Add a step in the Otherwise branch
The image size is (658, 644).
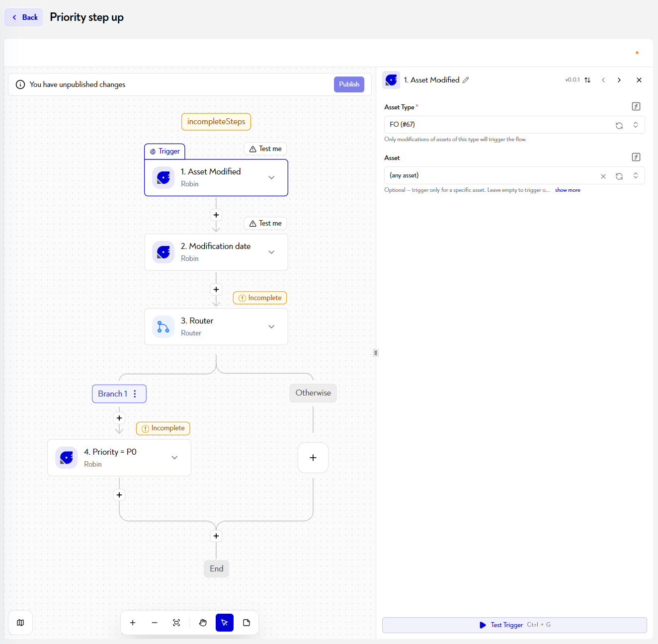coord(313,458)
